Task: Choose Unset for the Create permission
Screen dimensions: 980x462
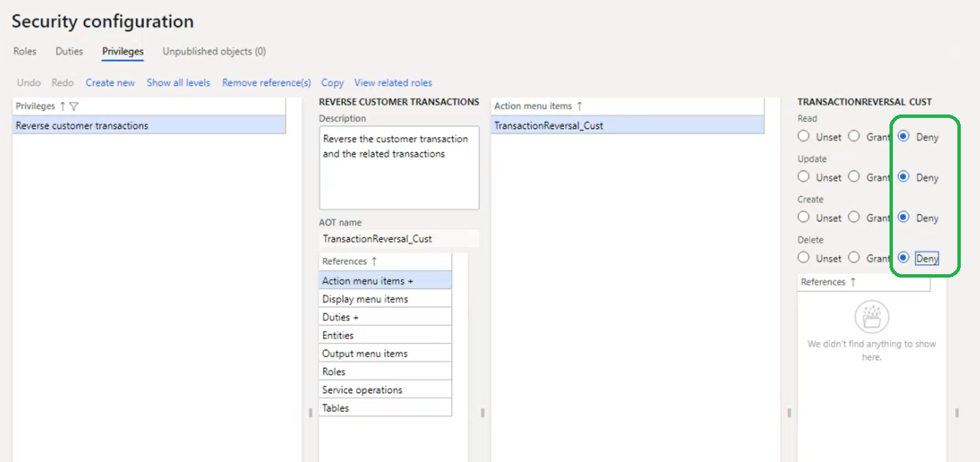Action: click(803, 217)
